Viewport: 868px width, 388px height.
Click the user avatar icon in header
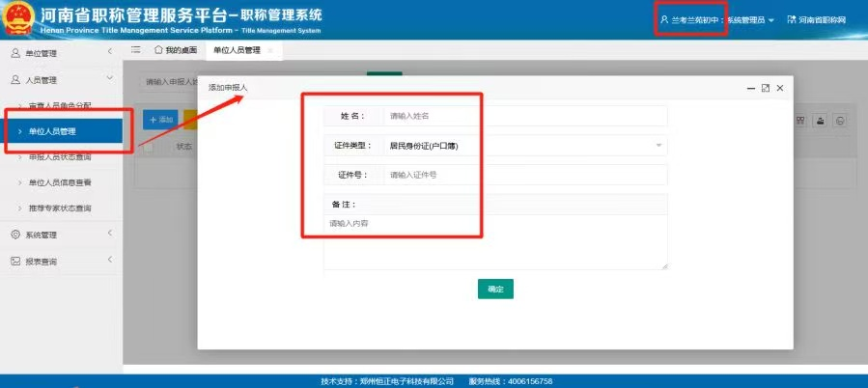[664, 20]
